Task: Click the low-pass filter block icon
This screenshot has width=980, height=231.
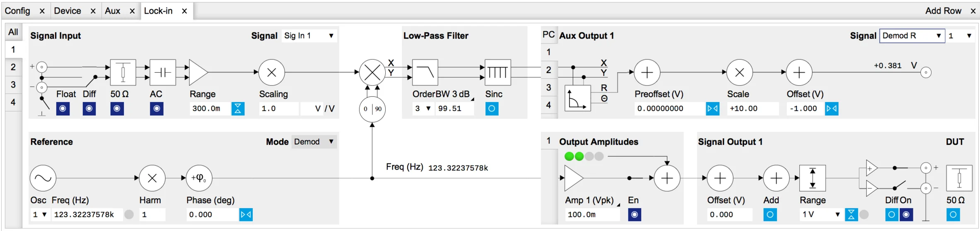Action: coord(425,73)
